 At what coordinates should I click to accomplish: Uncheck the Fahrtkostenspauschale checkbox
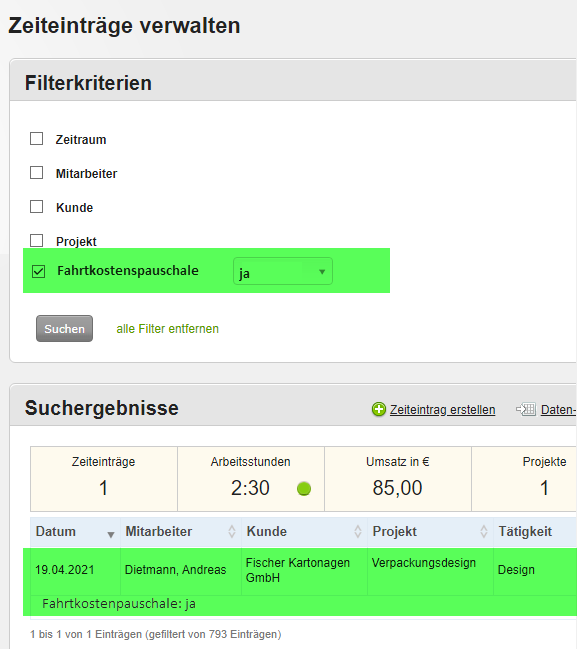[38, 272]
